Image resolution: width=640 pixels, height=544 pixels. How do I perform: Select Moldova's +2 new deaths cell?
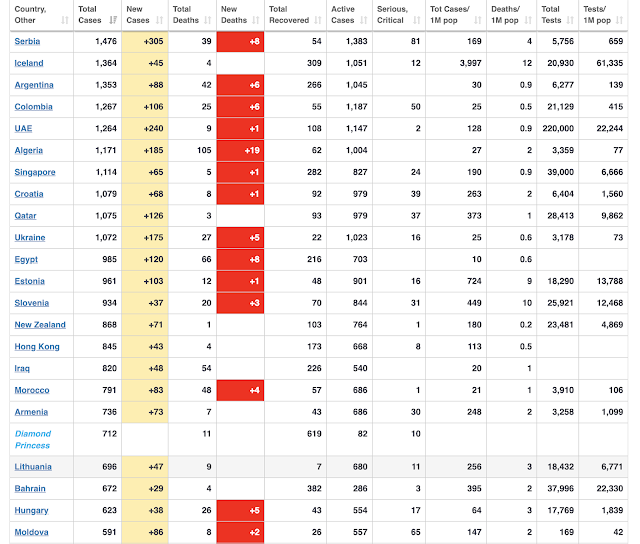(x=240, y=532)
